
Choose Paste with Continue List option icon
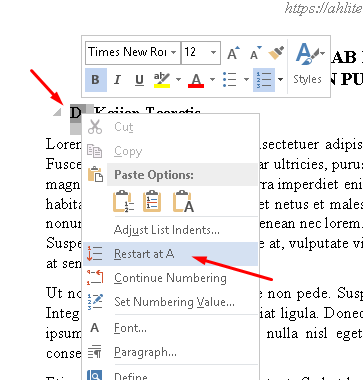123,201
